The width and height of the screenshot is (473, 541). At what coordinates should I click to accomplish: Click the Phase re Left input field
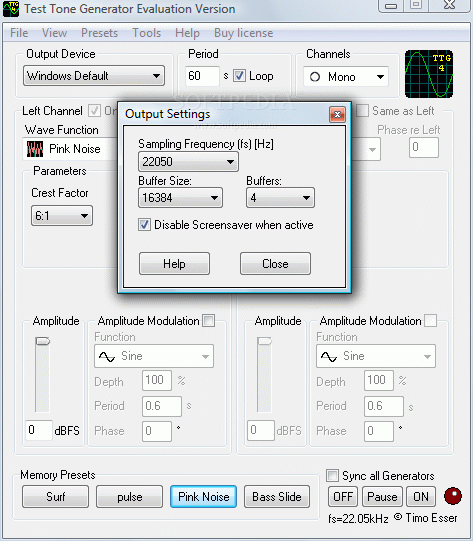(424, 148)
